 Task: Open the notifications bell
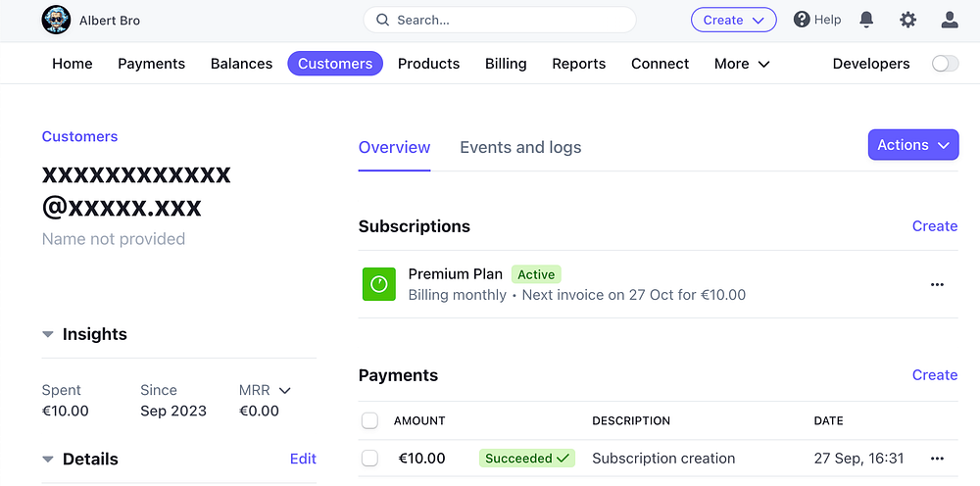(866, 20)
